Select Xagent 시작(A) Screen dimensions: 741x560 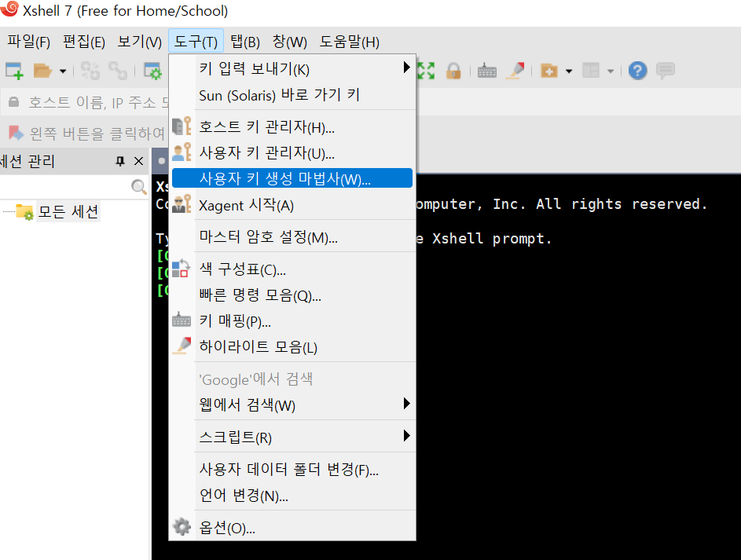tap(292, 205)
